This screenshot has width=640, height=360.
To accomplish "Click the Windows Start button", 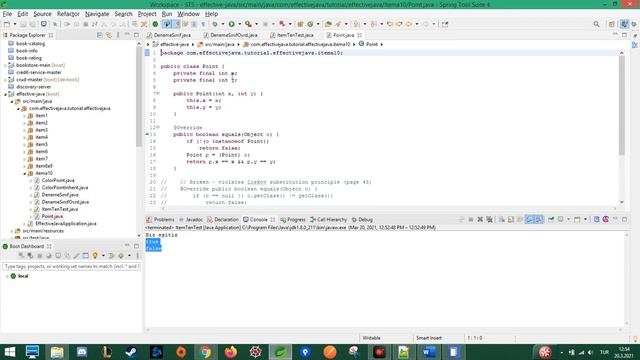I will click(x=9, y=352).
